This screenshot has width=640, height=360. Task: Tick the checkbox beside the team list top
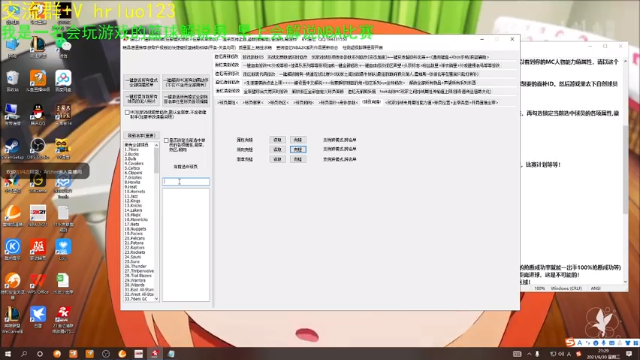166,140
